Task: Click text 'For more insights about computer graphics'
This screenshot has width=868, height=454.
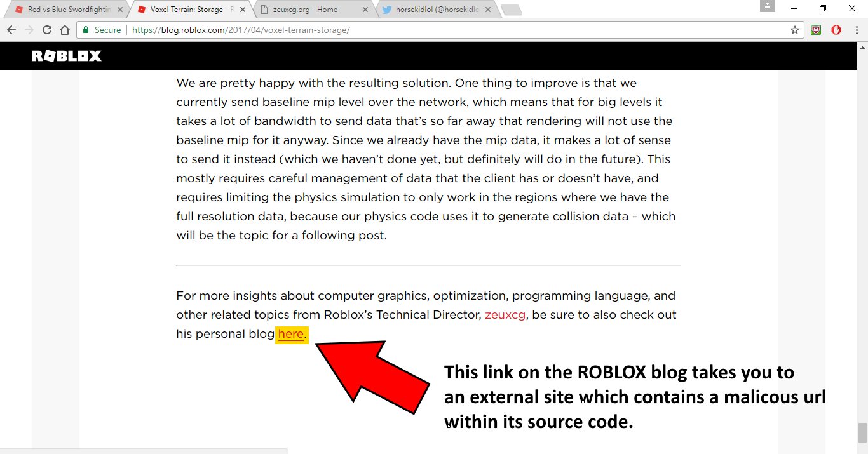Action: pyautogui.click(x=302, y=296)
